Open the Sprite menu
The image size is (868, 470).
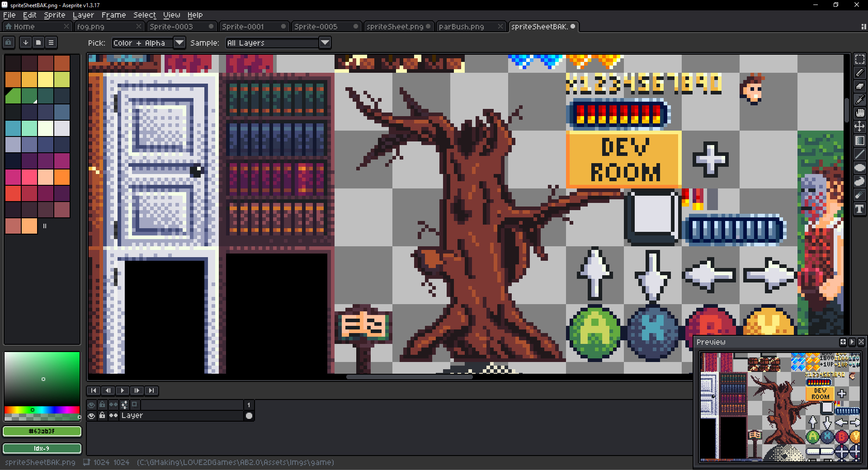coord(54,15)
